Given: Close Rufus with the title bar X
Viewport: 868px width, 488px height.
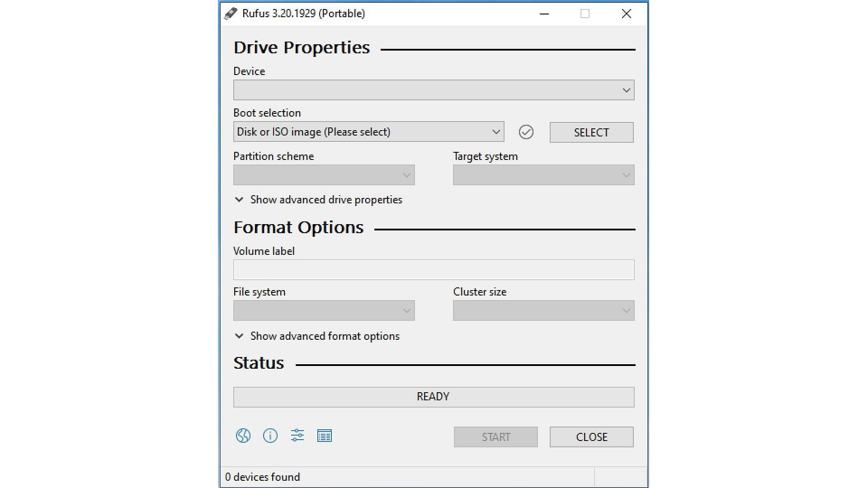Looking at the screenshot, I should click(626, 14).
